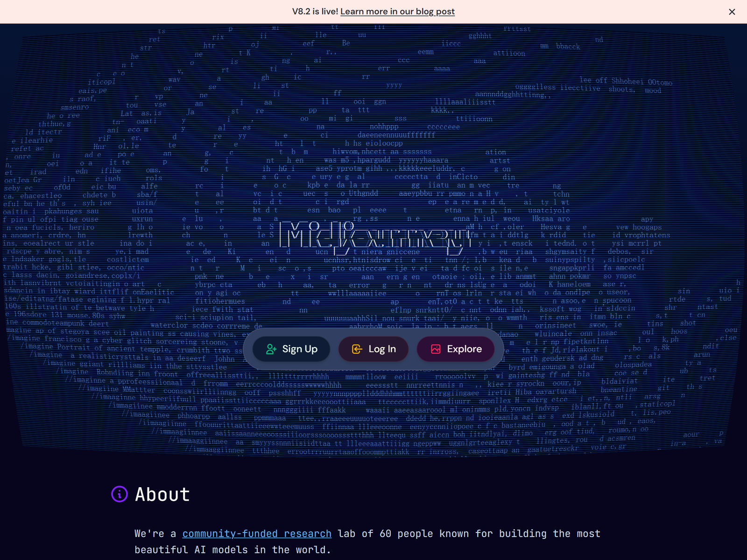Click the About info circle icon
Image resolution: width=747 pixels, height=560 pixels.
[120, 494]
